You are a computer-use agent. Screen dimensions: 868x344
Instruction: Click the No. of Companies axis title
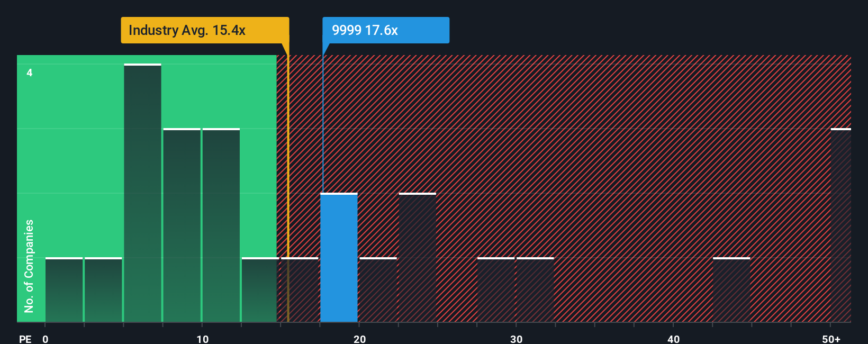pos(29,266)
